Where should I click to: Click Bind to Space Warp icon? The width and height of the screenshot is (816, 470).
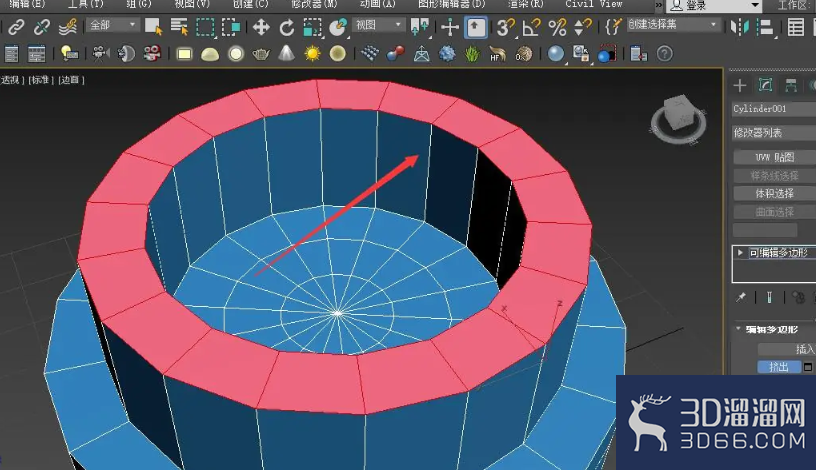(x=68, y=27)
